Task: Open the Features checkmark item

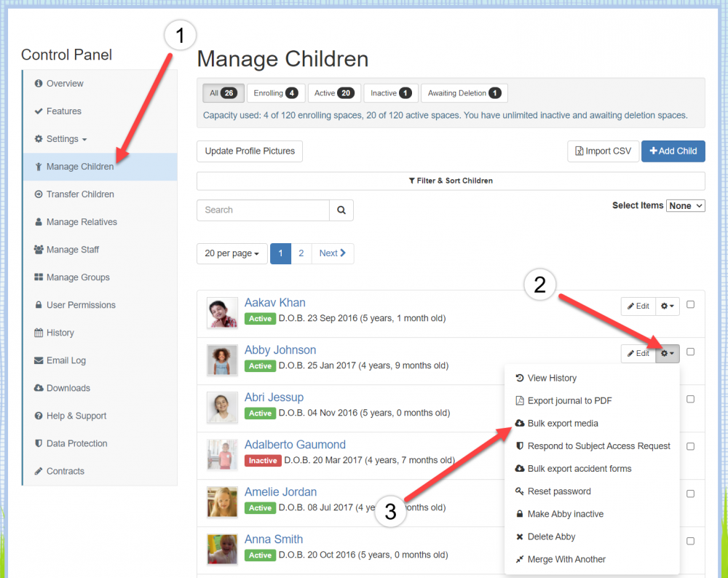Action: tap(100, 111)
